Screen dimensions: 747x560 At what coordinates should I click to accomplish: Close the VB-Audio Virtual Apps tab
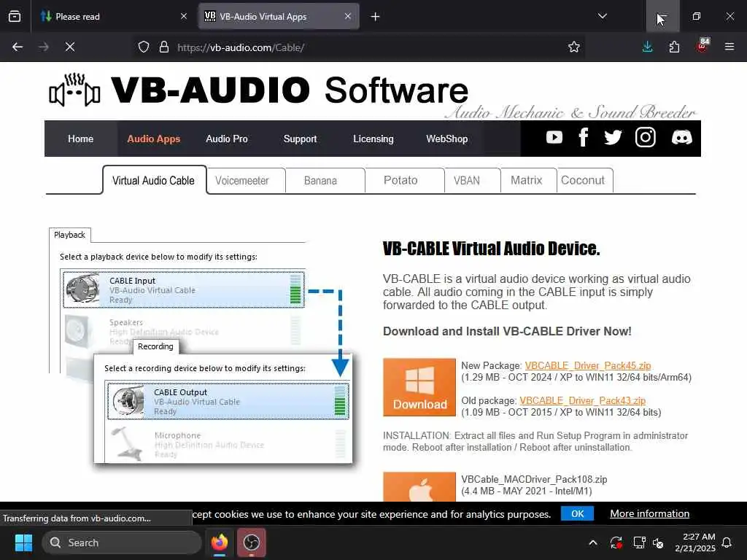click(x=348, y=16)
